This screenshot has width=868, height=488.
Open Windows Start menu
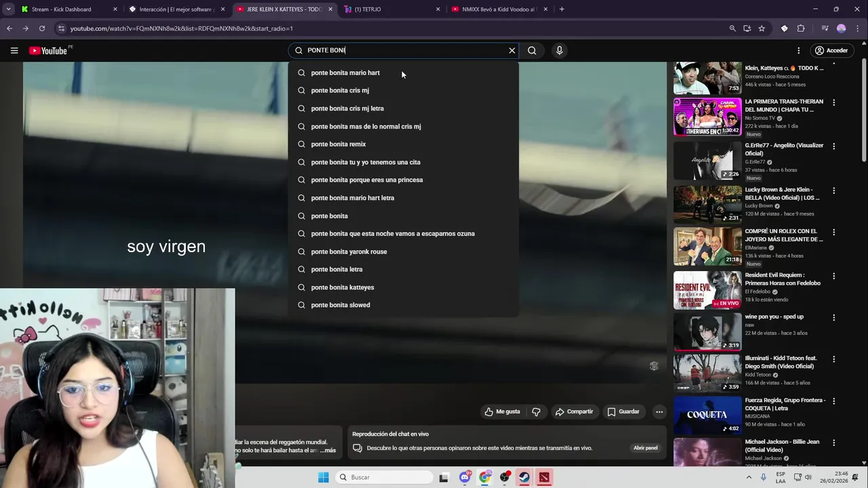pos(323,477)
